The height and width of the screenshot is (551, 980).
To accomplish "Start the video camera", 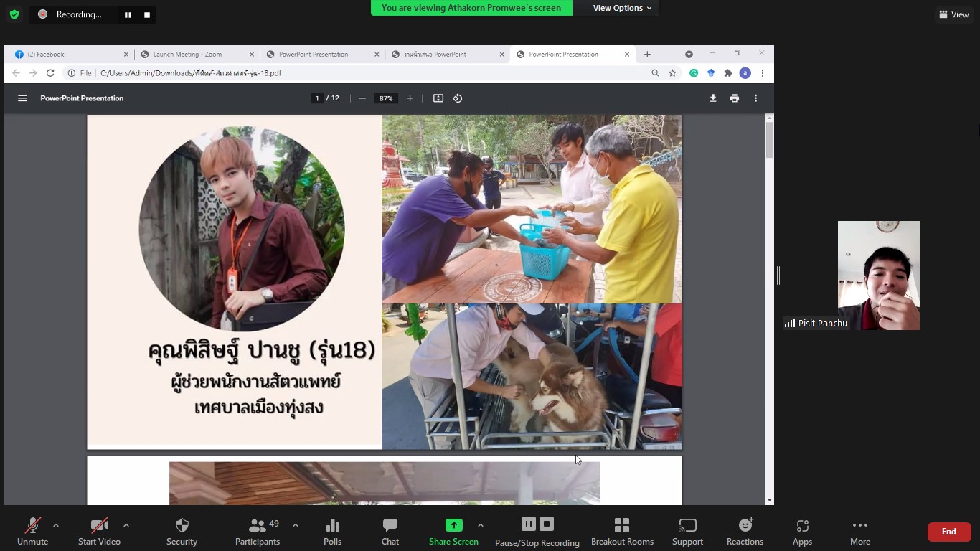I will pyautogui.click(x=99, y=532).
